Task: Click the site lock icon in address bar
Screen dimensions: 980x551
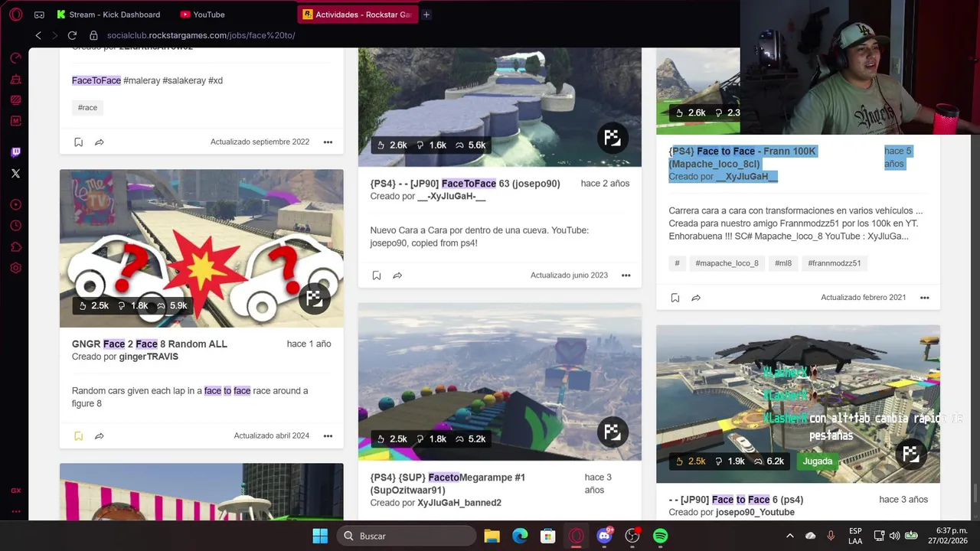Action: point(93,35)
